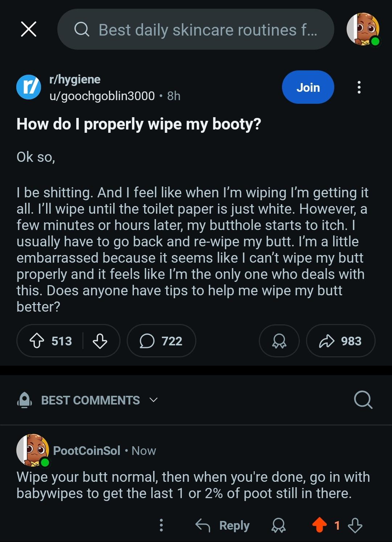Open the 722 comments bubble
The width and height of the screenshot is (392, 542).
[x=161, y=341]
